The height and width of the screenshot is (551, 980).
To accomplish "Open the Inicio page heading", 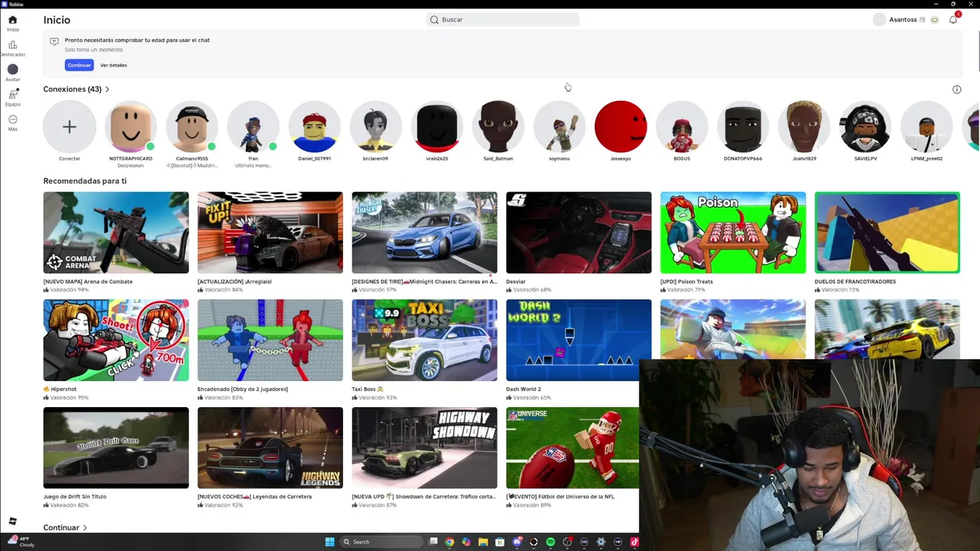I will [57, 20].
